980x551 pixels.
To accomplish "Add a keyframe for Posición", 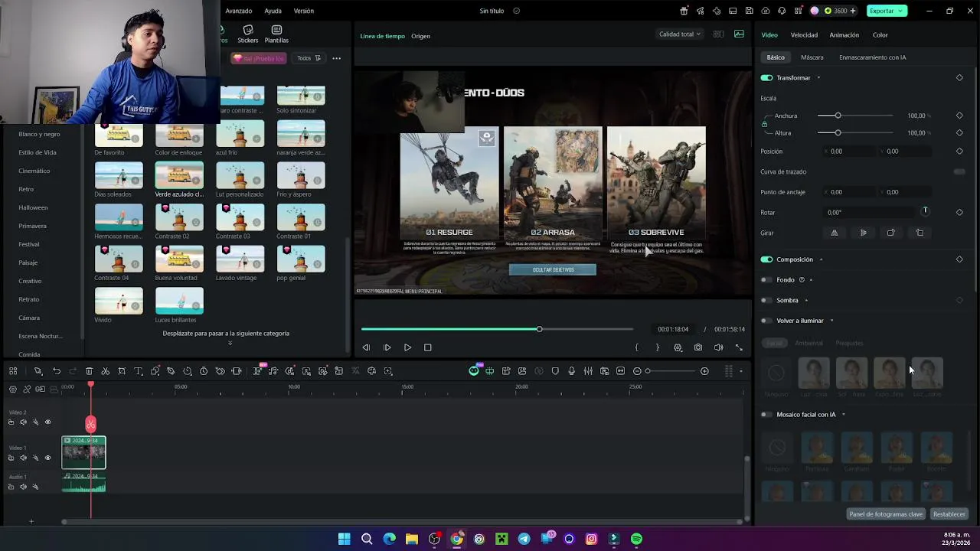I will coord(959,151).
